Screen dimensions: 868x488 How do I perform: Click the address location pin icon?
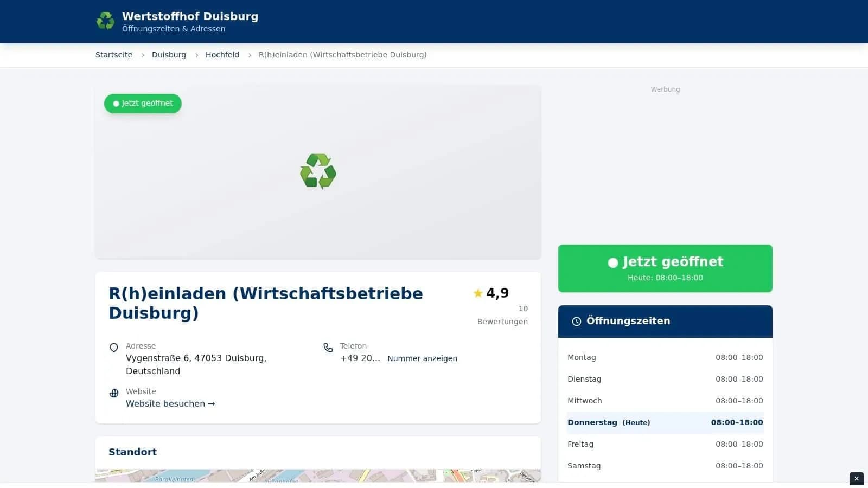[114, 348]
